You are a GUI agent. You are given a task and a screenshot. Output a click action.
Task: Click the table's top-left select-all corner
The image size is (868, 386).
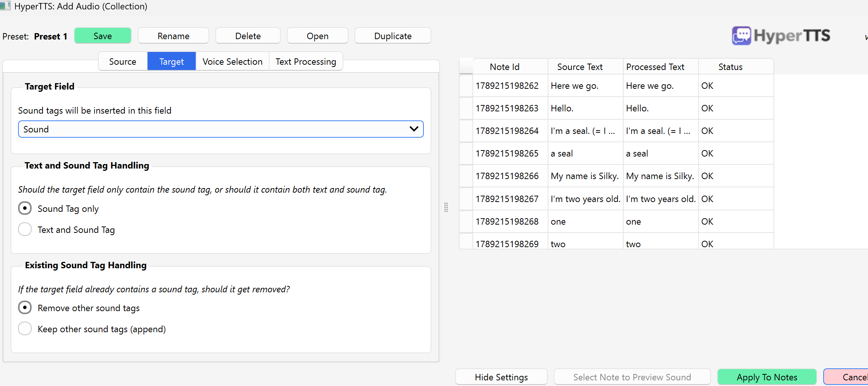(x=466, y=67)
